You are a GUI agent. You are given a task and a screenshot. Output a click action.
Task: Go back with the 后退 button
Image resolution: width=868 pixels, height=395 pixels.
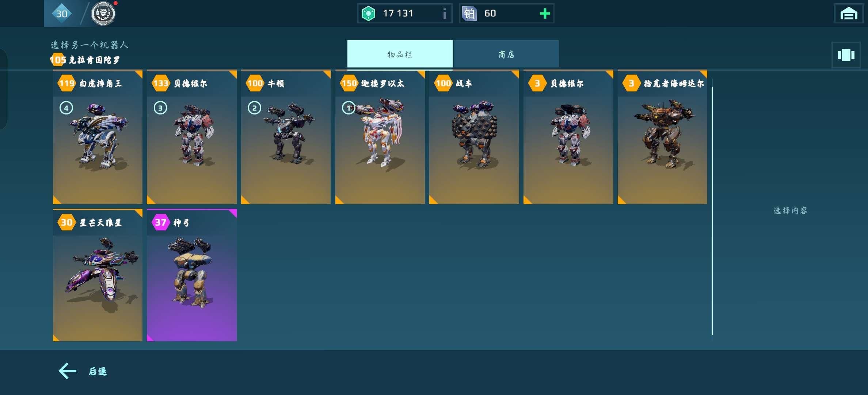click(83, 371)
